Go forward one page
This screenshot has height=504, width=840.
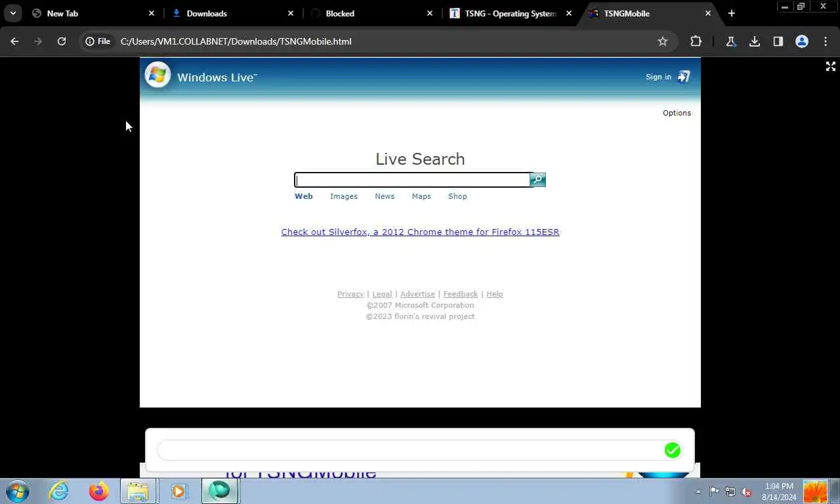(x=38, y=41)
